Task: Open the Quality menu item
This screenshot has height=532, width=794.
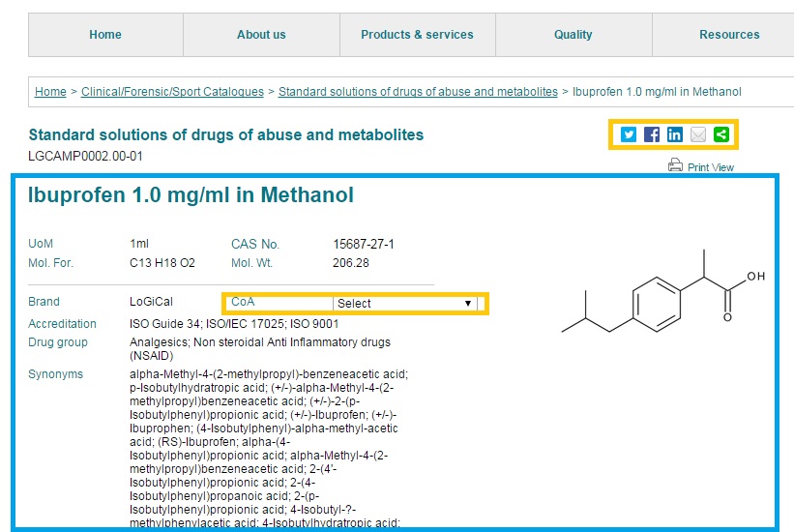Action: click(573, 35)
